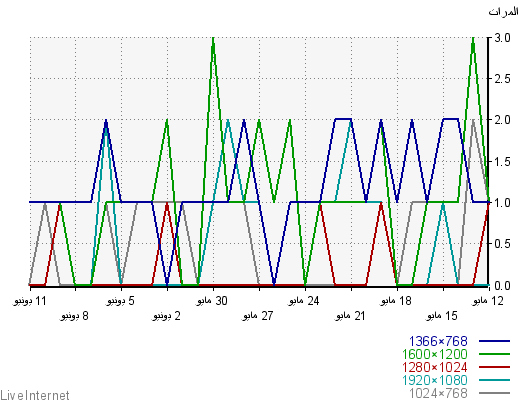Viewport: 520px width, 405px height.
Task: Click the 1366×768 legend label
Action: pyautogui.click(x=438, y=341)
